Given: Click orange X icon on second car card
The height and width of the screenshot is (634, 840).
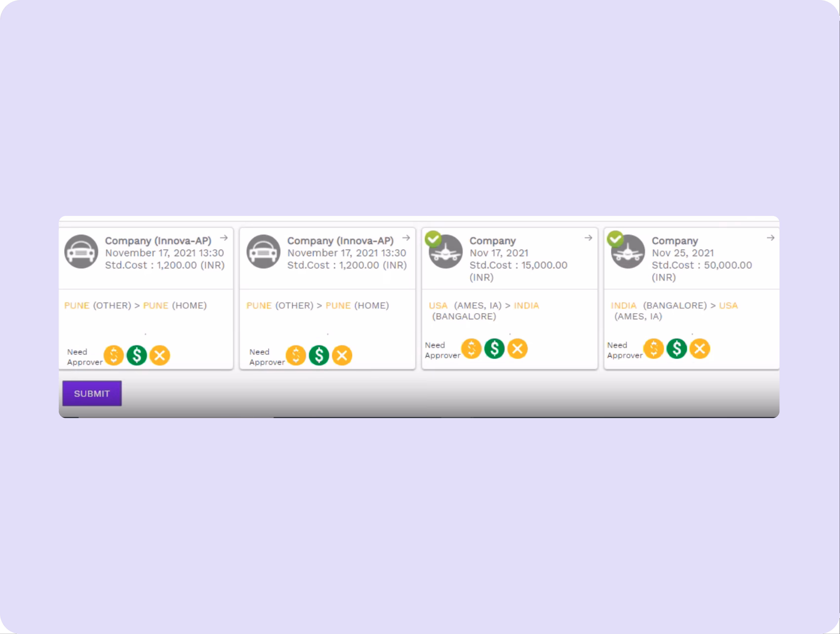Looking at the screenshot, I should point(342,355).
